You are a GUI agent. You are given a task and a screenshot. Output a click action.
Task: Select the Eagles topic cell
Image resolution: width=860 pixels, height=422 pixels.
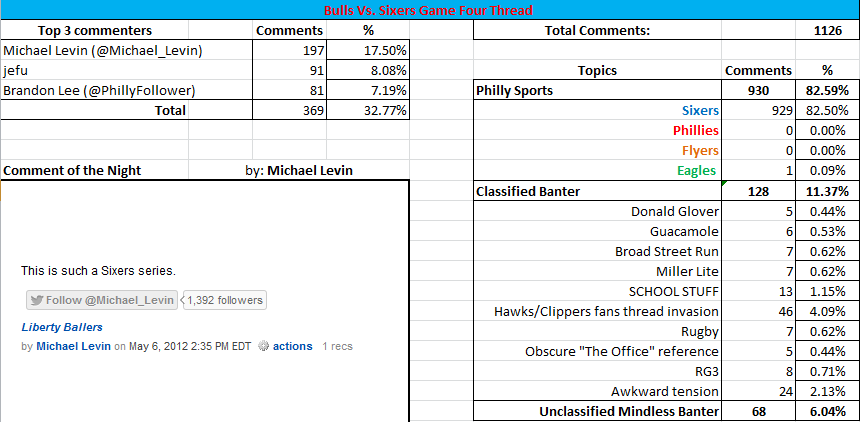click(597, 171)
